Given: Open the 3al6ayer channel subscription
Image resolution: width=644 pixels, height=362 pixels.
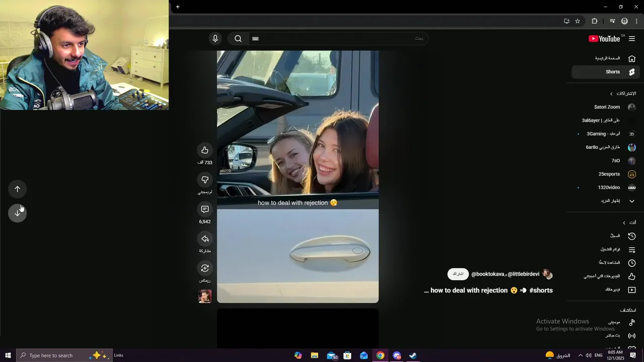Looking at the screenshot, I should tap(605, 121).
